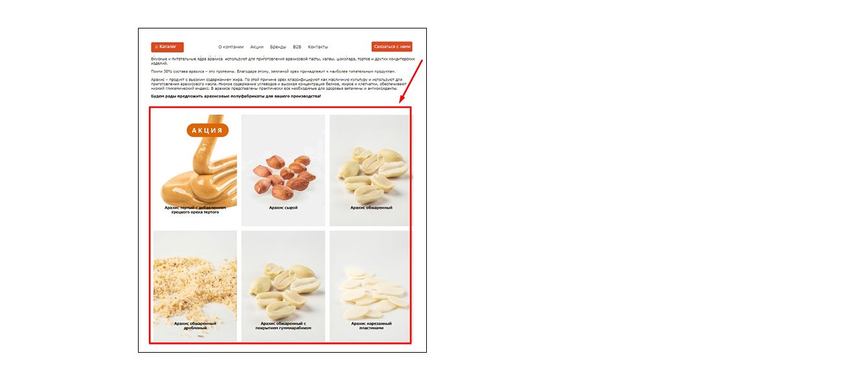Image resolution: width=868 pixels, height=387 pixels.
Task: Open the О компании menu item
Action: click(x=231, y=47)
